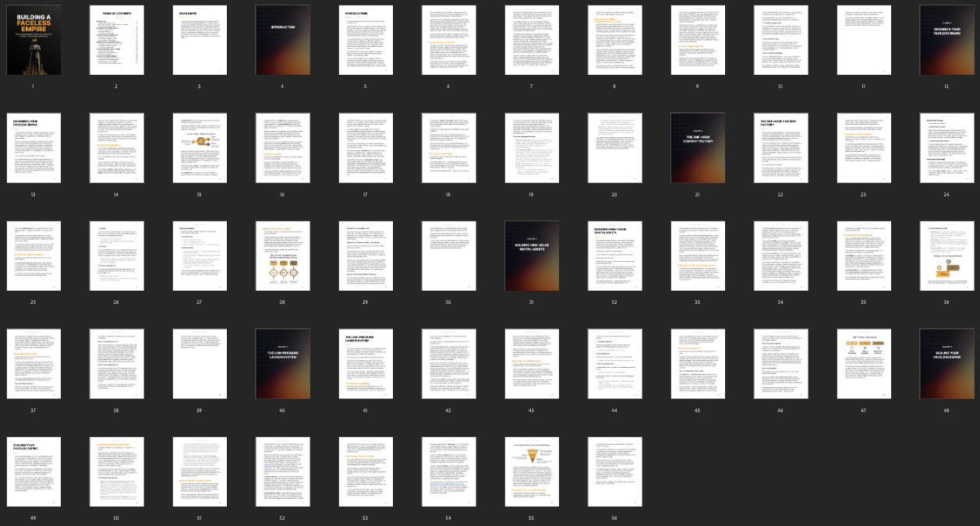Select The One-Hour Content Factory divider page 21
This screenshot has width=980, height=526.
(x=697, y=148)
